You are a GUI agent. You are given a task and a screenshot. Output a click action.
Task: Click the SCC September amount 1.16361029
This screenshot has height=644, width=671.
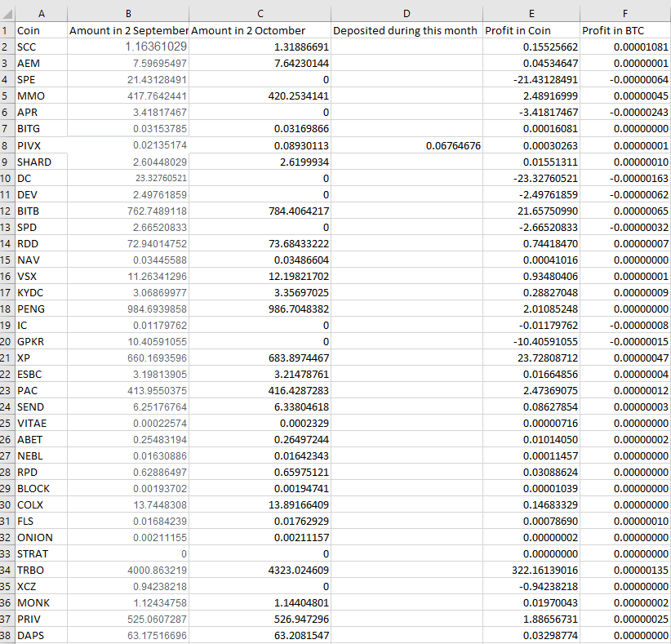point(128,47)
